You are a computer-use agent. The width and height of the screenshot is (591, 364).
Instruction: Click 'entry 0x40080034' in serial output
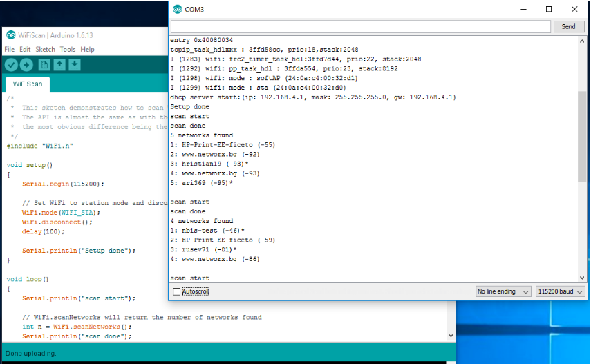(201, 40)
